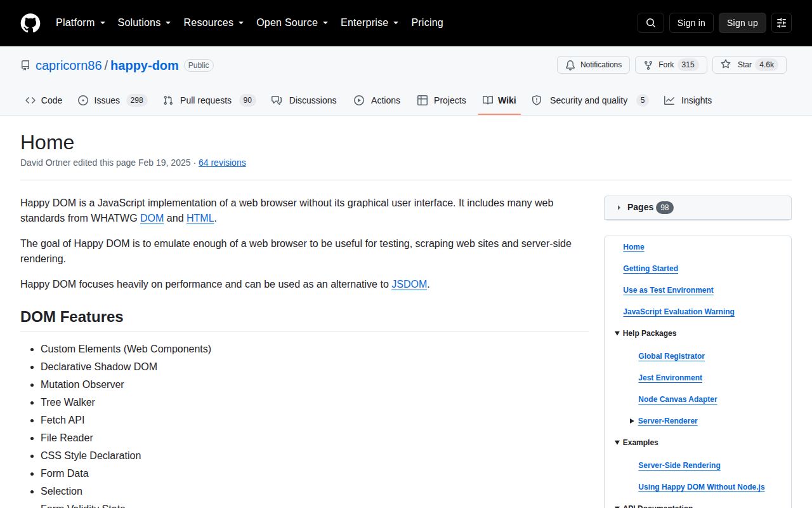Open the Server-Renderer page link
812x508 pixels.
pyautogui.click(x=668, y=421)
